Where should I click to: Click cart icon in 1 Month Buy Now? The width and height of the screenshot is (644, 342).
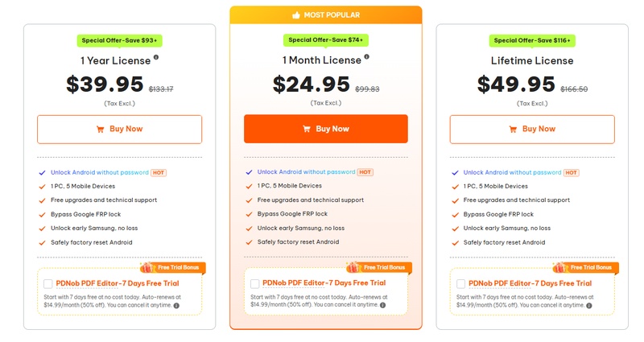307,130
